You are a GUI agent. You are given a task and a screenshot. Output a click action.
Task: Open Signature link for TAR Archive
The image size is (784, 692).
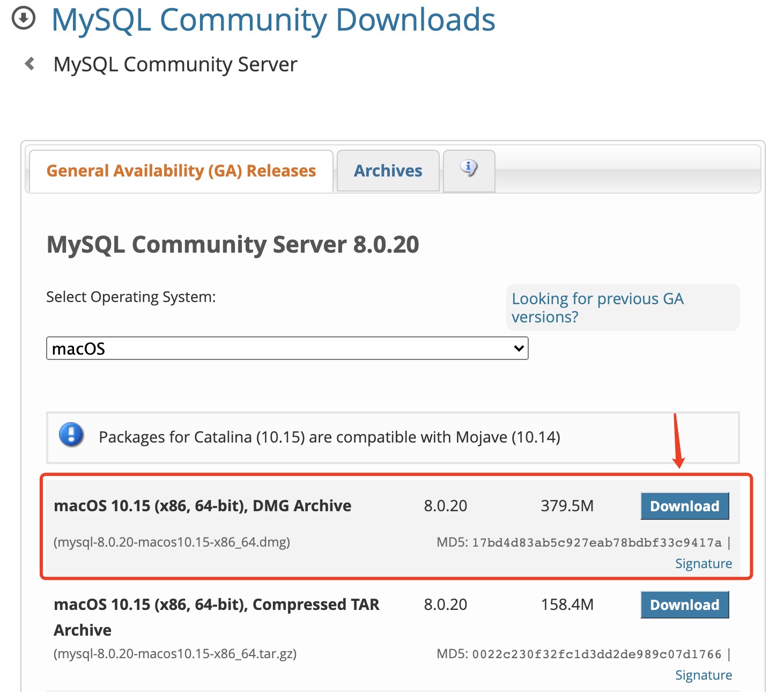coord(704,675)
